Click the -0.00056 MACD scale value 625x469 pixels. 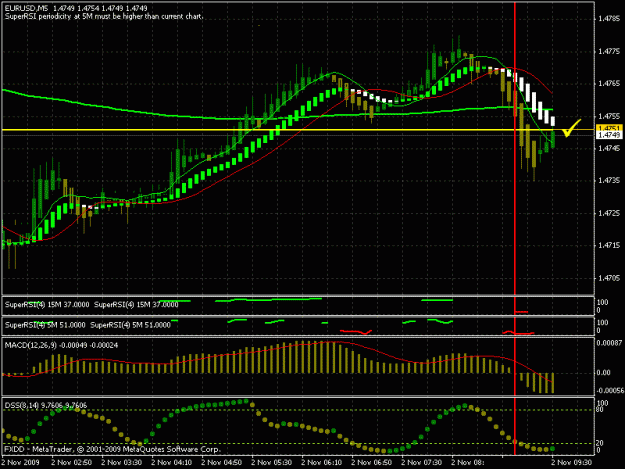click(609, 391)
